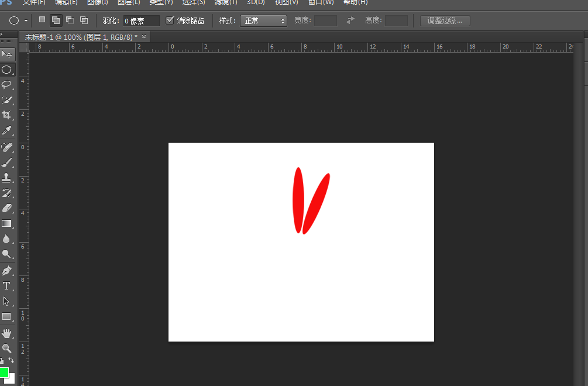The height and width of the screenshot is (386, 588).
Task: Choose the Eraser tool
Action: [8, 207]
